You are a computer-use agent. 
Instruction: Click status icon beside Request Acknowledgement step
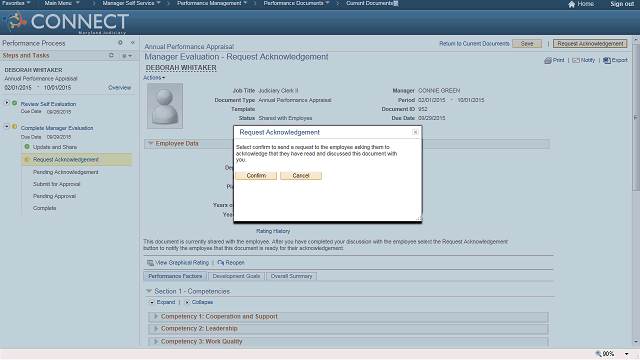point(27,159)
